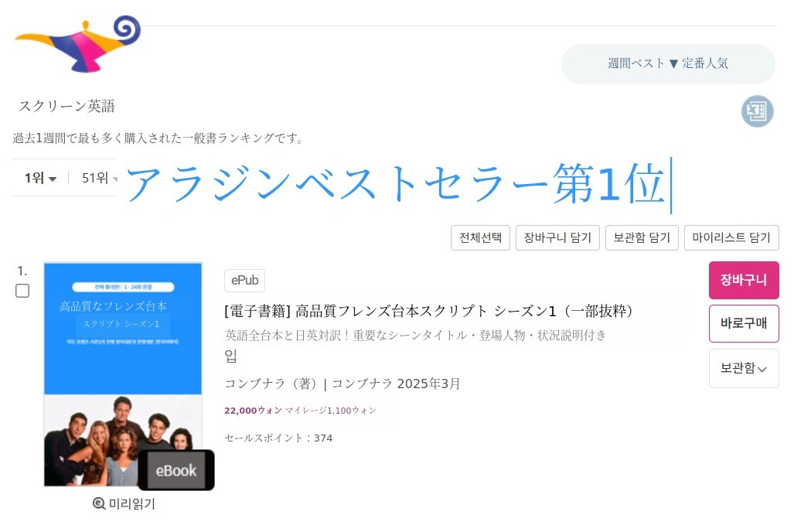Add the book with pink 장바구니 button
The height and width of the screenshot is (532, 794).
pyautogui.click(x=743, y=280)
